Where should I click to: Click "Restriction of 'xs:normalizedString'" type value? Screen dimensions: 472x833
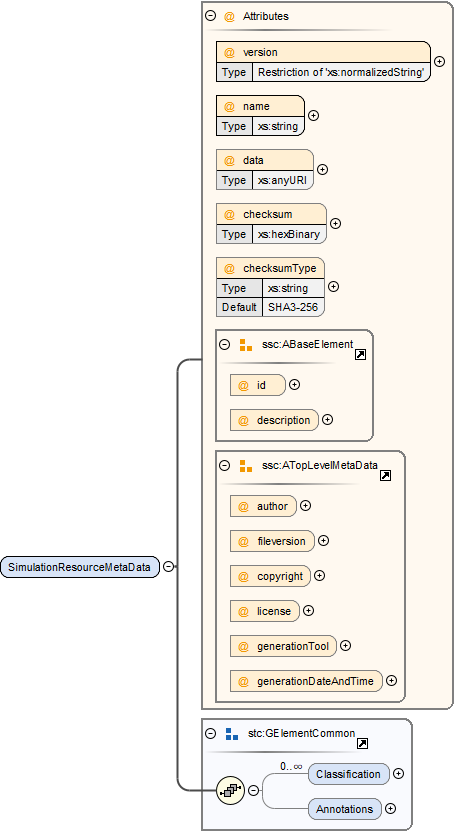click(x=341, y=72)
